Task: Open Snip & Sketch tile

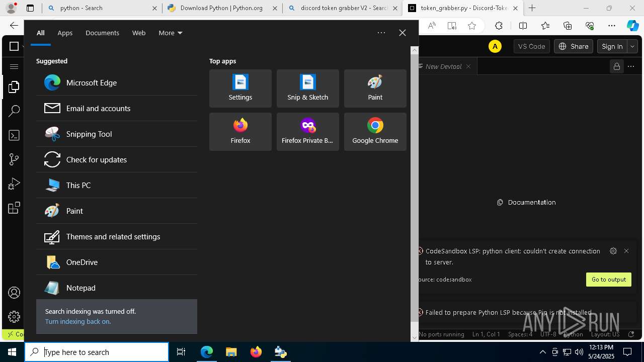Action: tap(308, 88)
